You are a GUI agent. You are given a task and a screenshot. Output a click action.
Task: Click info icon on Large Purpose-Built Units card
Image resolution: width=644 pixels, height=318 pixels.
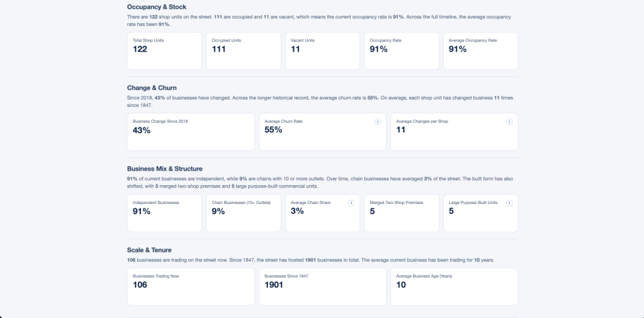click(x=509, y=203)
